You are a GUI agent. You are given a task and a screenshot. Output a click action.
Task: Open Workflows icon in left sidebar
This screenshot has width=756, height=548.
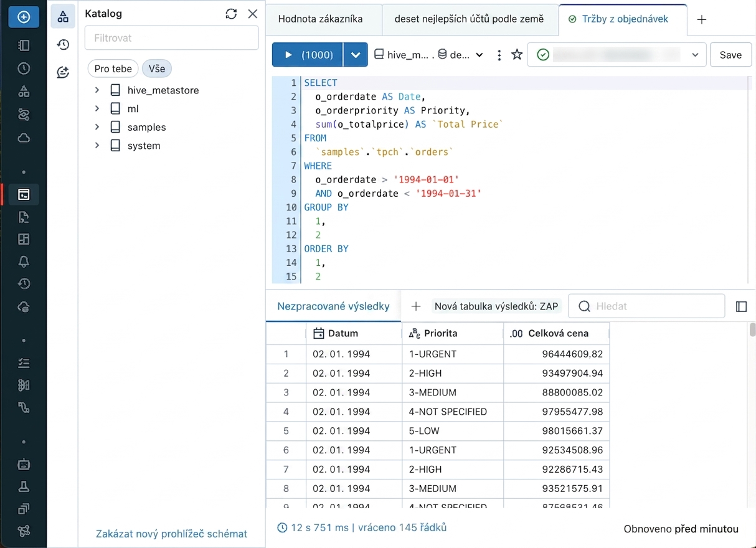(x=24, y=115)
